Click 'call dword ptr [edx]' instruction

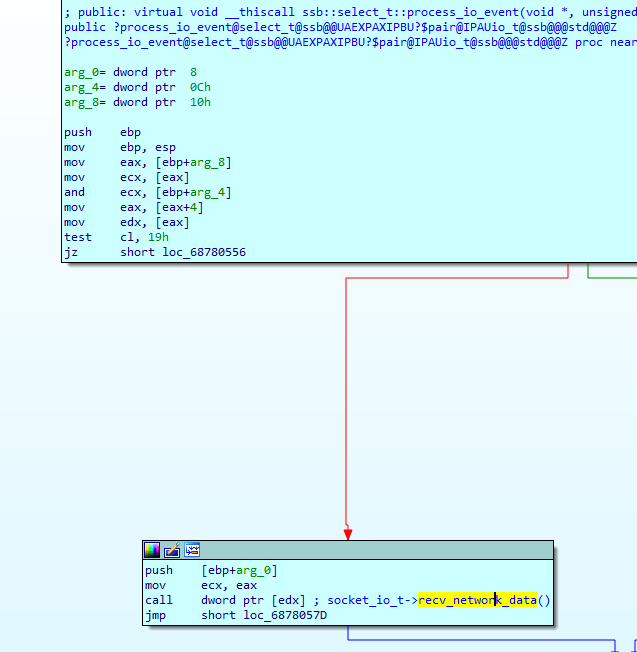(x=225, y=600)
